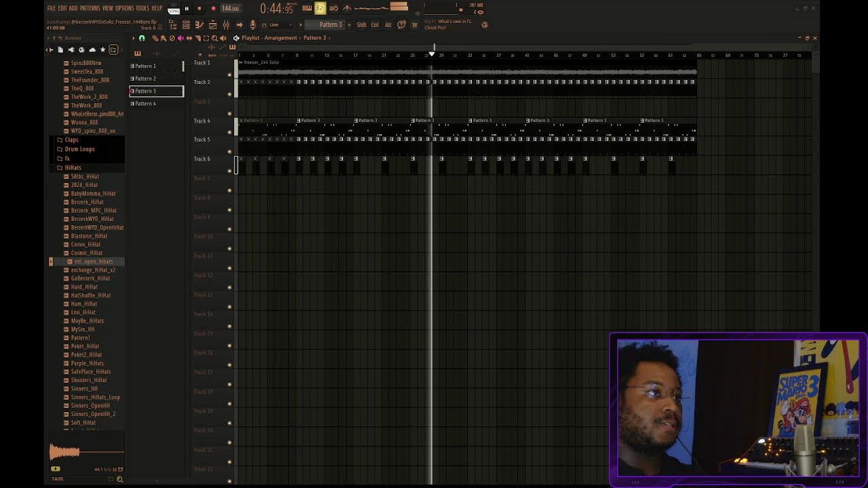Screen dimensions: 868x488
Task: Open the PATTERNS menu
Action: [90, 8]
